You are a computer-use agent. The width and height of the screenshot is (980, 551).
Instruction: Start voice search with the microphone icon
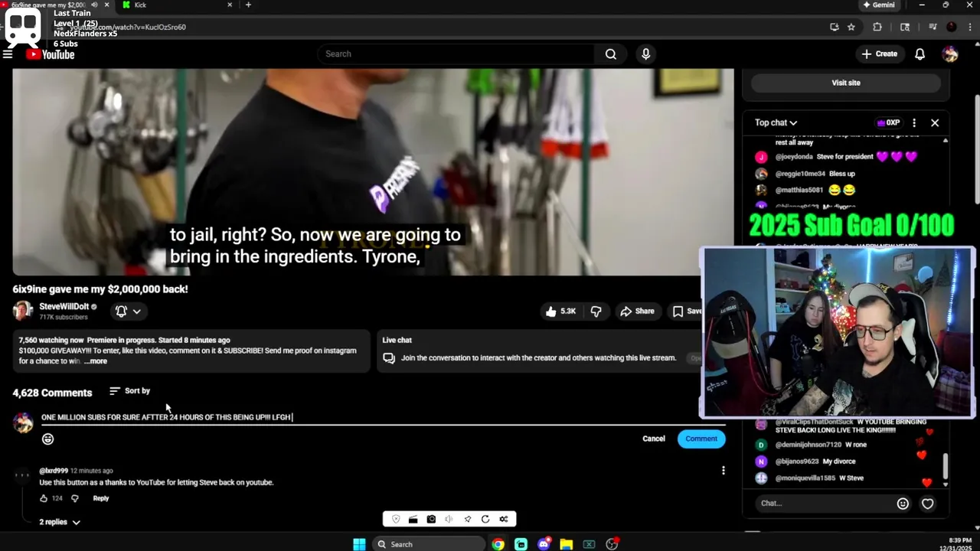pos(645,54)
